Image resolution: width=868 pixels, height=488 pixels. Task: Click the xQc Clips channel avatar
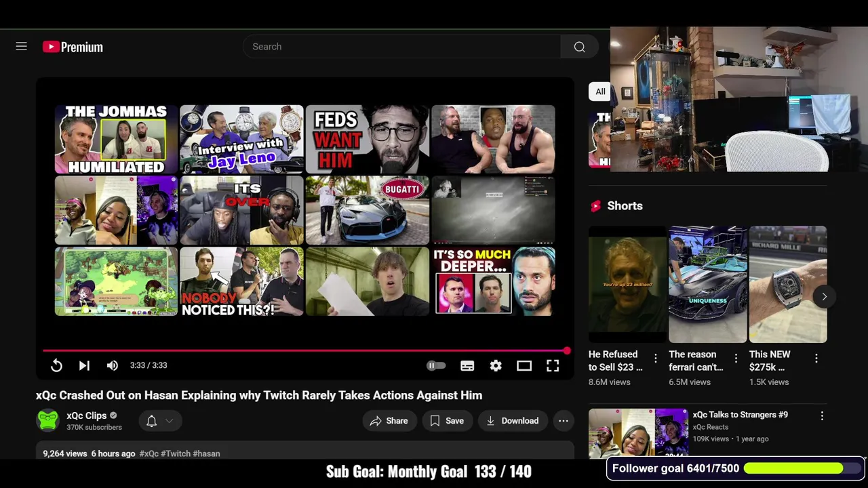pos(47,421)
